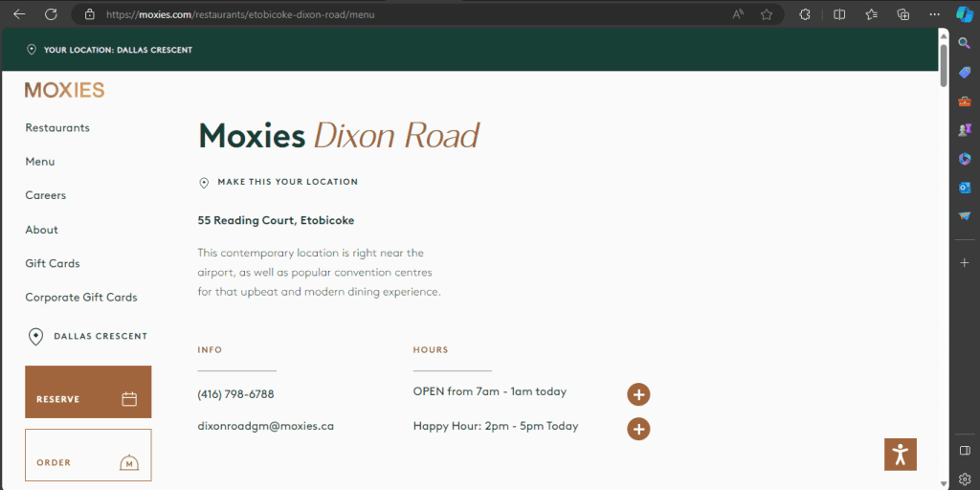Open sidebar Search magnifier icon
The image size is (980, 490).
pos(965,43)
